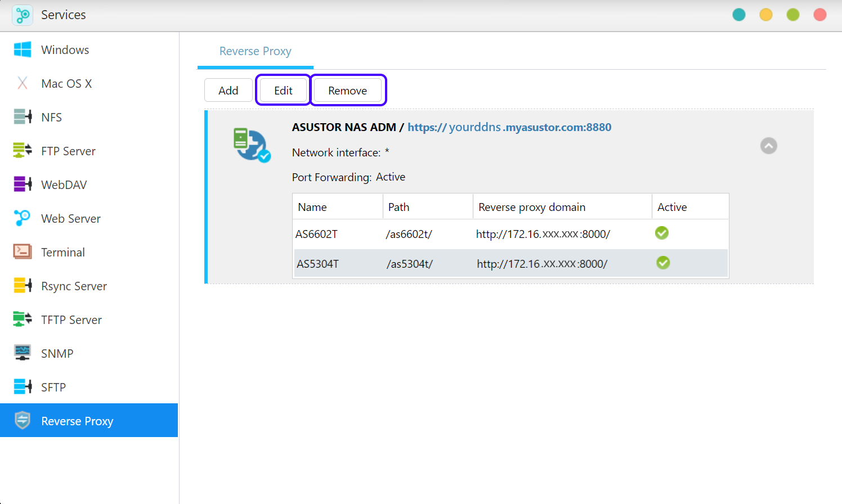The height and width of the screenshot is (504, 842).
Task: Select the Mac OS X icon
Action: [x=23, y=83]
